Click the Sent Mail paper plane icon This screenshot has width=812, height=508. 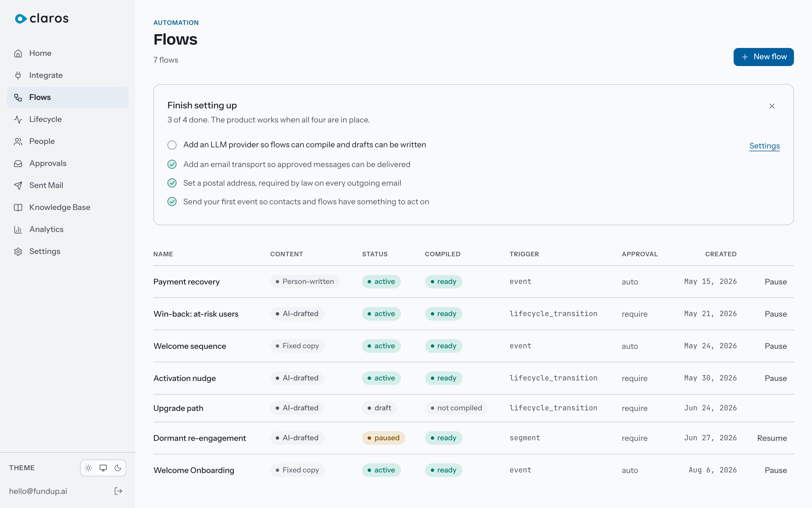click(x=18, y=185)
